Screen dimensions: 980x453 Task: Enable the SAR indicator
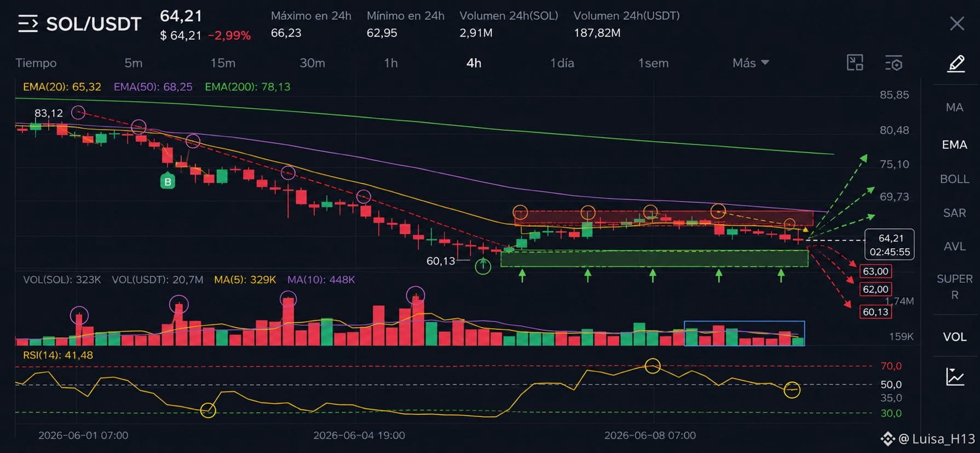point(954,213)
